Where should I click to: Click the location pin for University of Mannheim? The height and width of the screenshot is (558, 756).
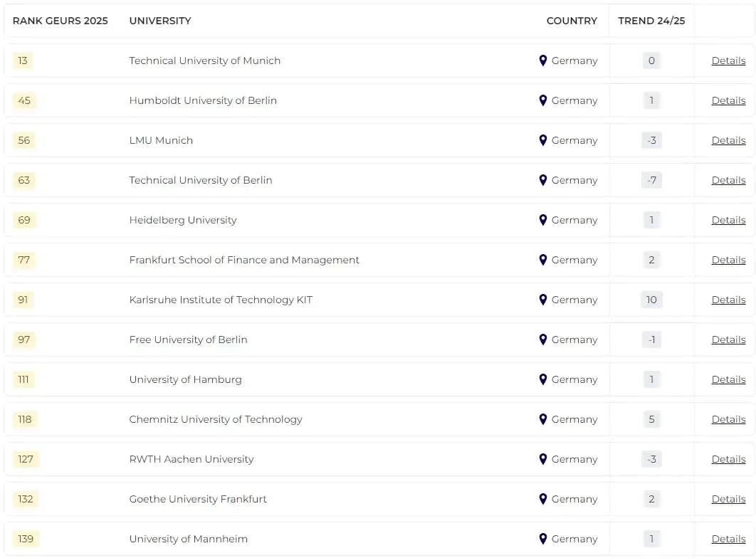[543, 539]
